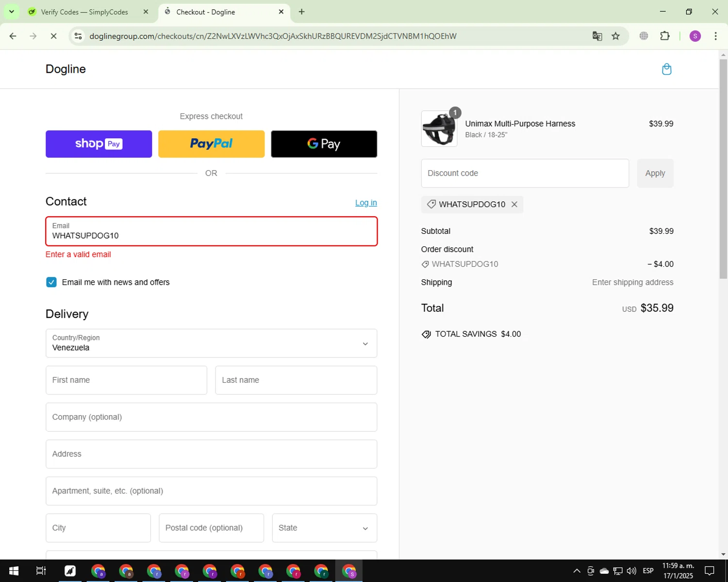Click the Google Translate icon in address bar

597,36
